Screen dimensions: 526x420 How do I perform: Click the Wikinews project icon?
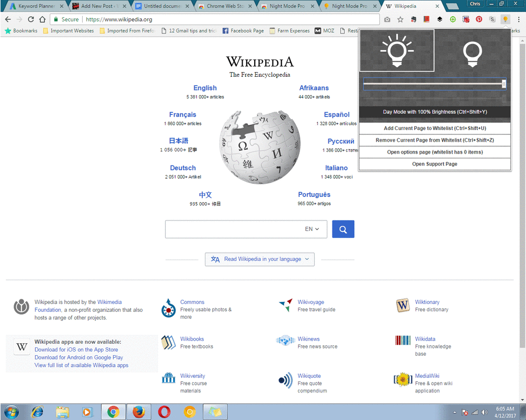tap(285, 341)
